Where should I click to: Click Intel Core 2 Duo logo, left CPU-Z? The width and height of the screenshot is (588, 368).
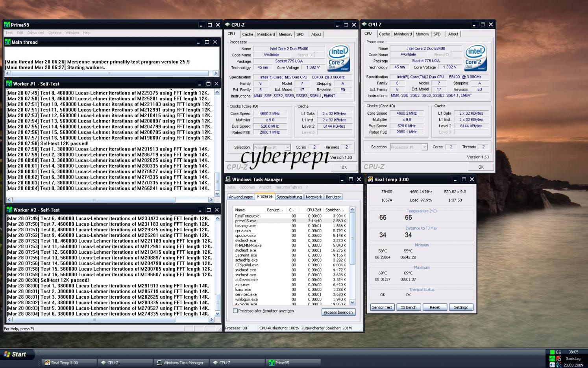point(338,58)
